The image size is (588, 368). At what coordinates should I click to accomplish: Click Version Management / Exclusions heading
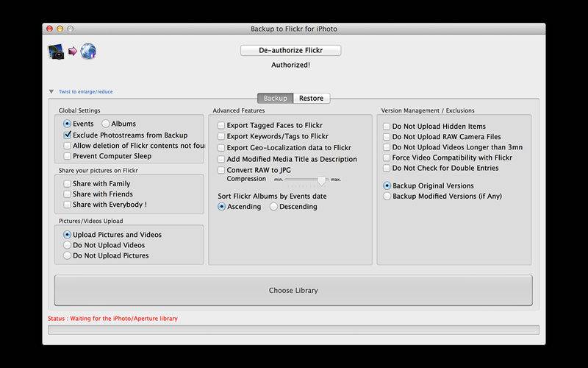pos(428,110)
